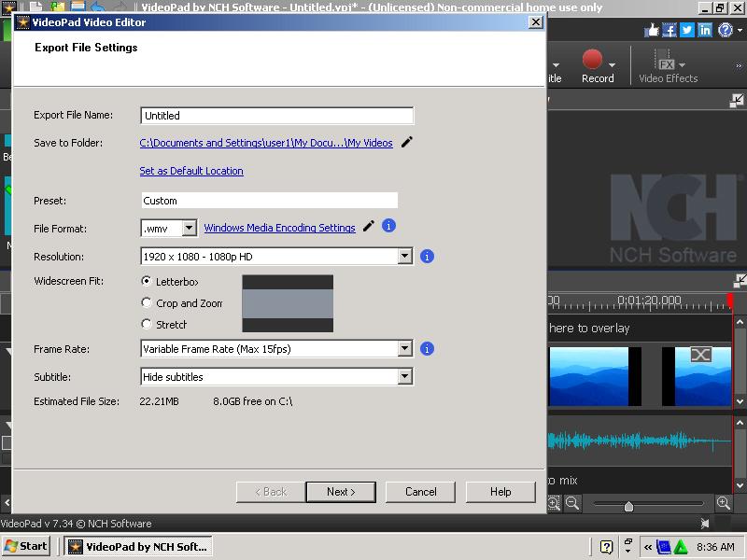Image resolution: width=747 pixels, height=560 pixels.
Task: Click the zoom-in magnifier at timeline right
Action: pyautogui.click(x=723, y=503)
